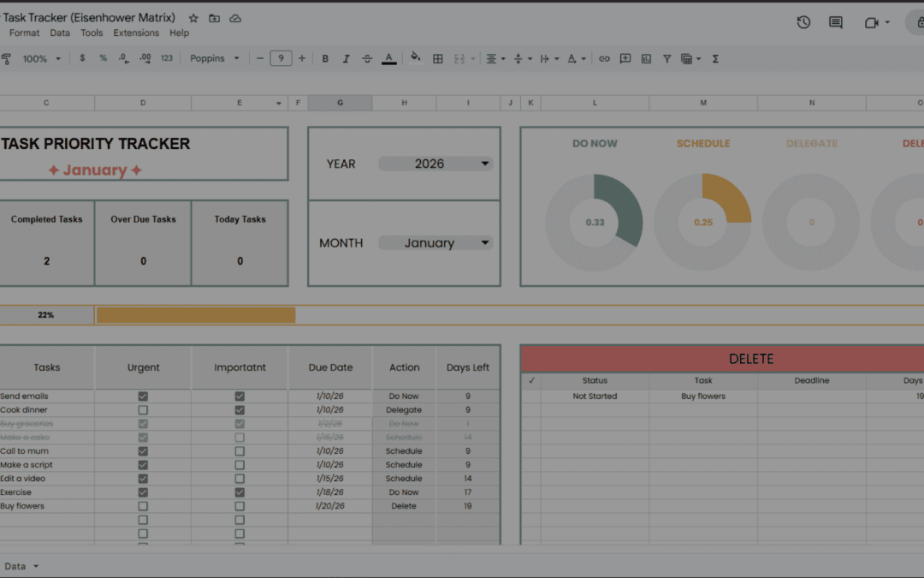924x578 pixels.
Task: Click the borders icon
Action: coord(438,58)
